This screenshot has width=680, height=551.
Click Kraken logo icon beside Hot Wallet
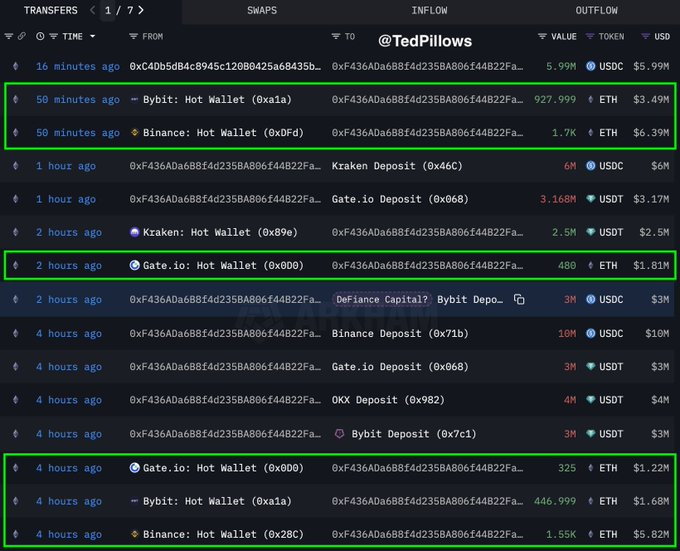coord(134,232)
